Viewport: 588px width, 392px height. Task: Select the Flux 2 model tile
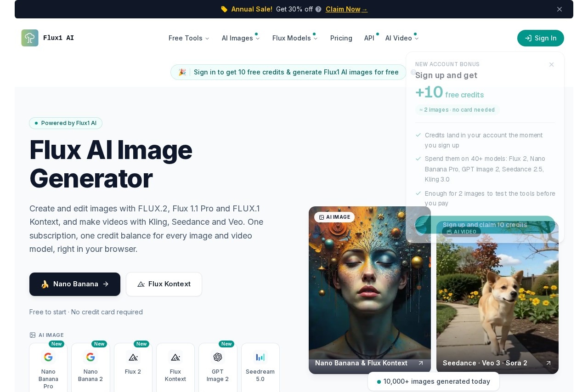[133, 368]
